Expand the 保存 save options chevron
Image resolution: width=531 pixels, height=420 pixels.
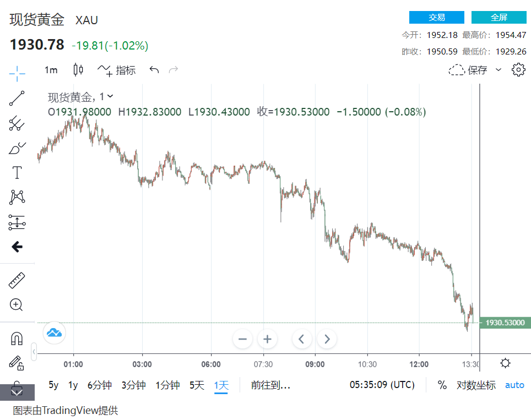click(x=499, y=70)
